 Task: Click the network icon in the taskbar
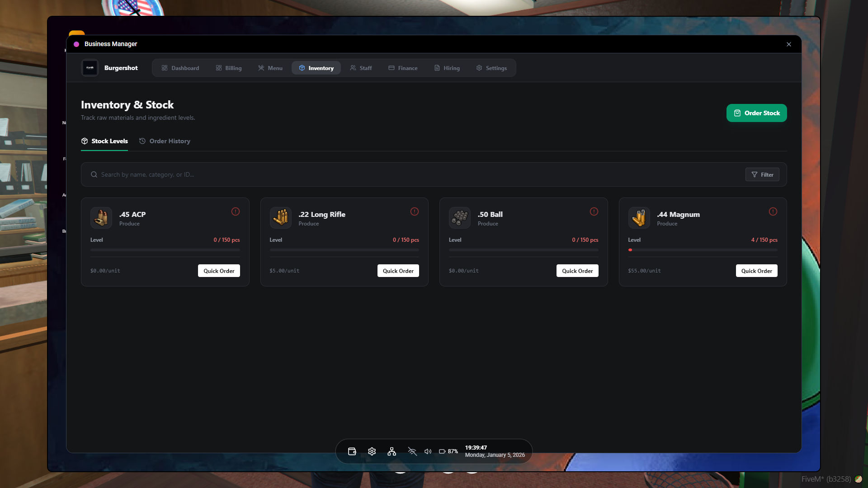coord(392,451)
